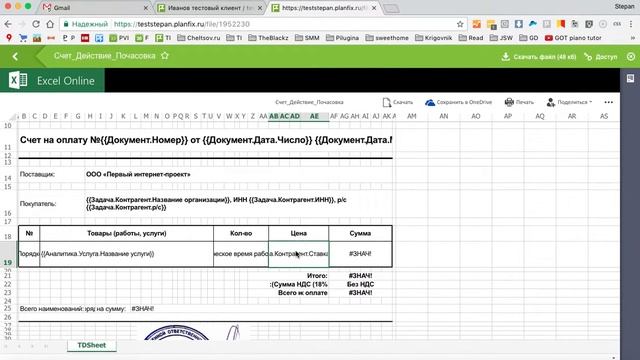Close the Gmail browser tab
The width and height of the screenshot is (640, 360).
pyautogui.click(x=146, y=8)
